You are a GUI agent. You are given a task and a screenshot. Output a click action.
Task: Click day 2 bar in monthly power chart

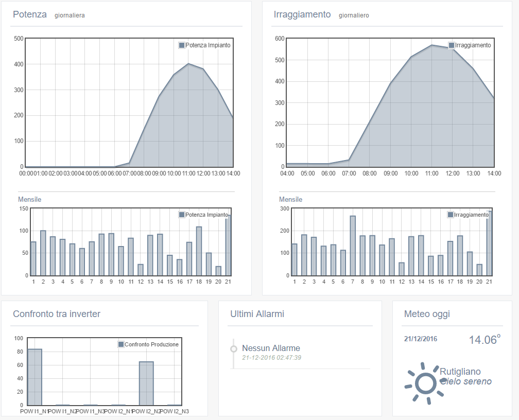pos(43,253)
